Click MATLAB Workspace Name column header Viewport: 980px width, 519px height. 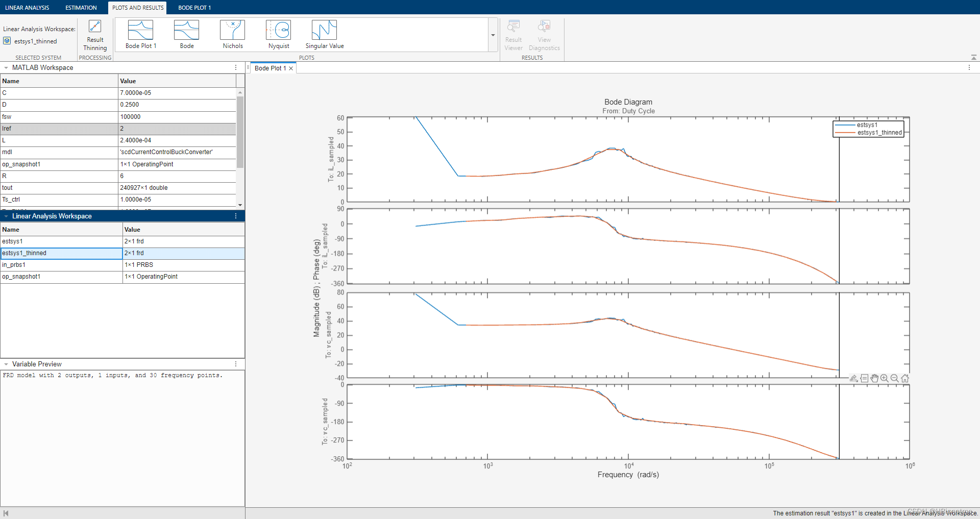tap(59, 81)
